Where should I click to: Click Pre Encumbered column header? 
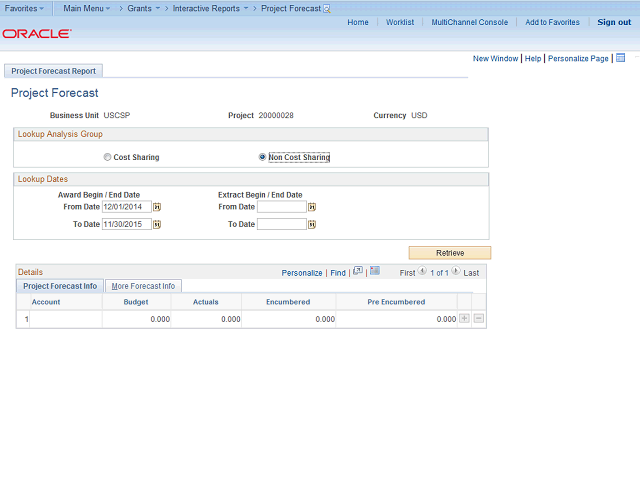click(396, 302)
